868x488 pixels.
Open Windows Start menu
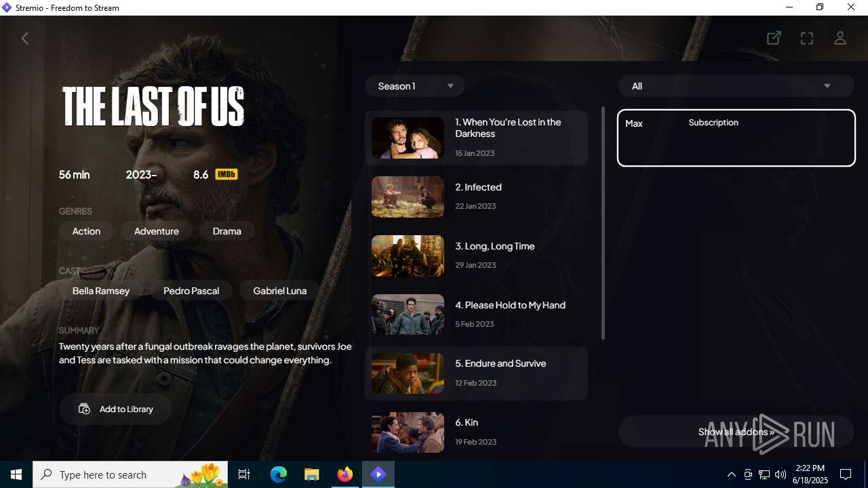tap(16, 474)
